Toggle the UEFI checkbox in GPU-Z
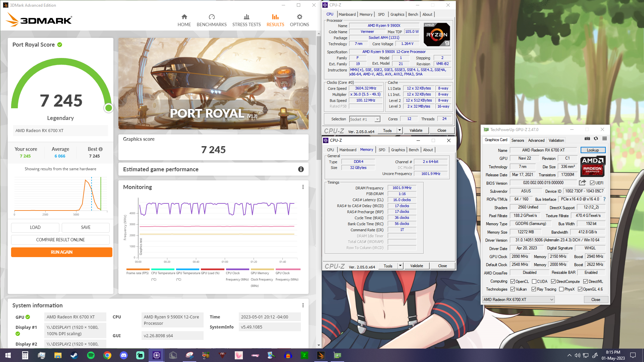The width and height of the screenshot is (644, 362). click(x=592, y=183)
